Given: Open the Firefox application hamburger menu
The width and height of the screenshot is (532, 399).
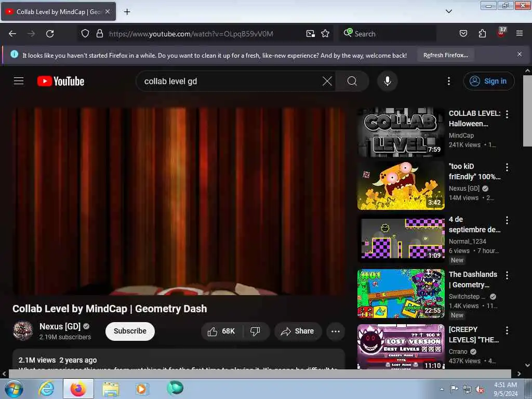Looking at the screenshot, I should pos(519,34).
